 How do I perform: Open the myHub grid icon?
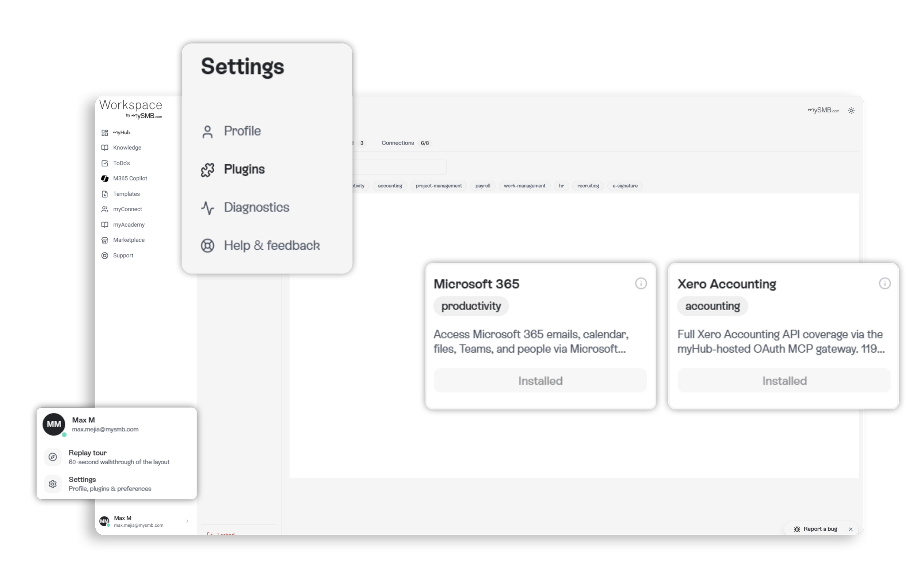click(105, 133)
